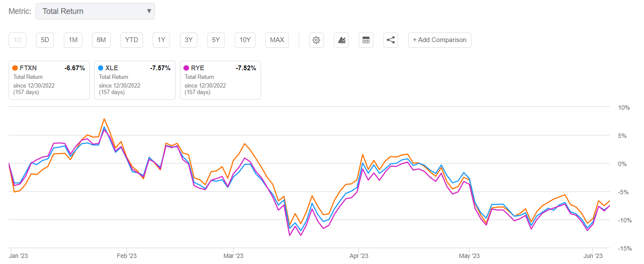
Task: Select the area chart type icon
Action: [x=341, y=40]
